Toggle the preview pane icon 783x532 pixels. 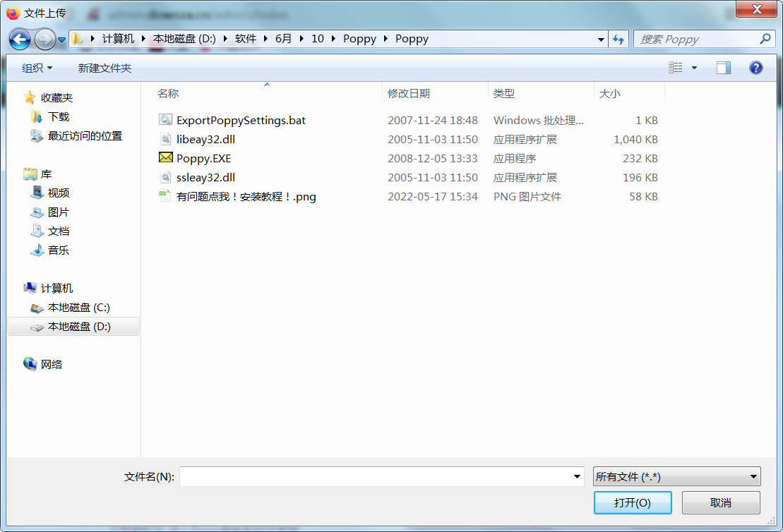(724, 68)
